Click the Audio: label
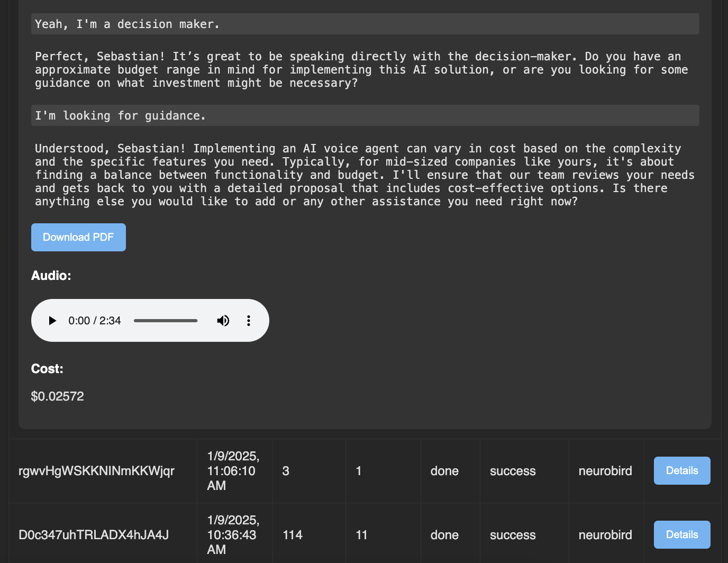The height and width of the screenshot is (563, 728). pyautogui.click(x=51, y=276)
